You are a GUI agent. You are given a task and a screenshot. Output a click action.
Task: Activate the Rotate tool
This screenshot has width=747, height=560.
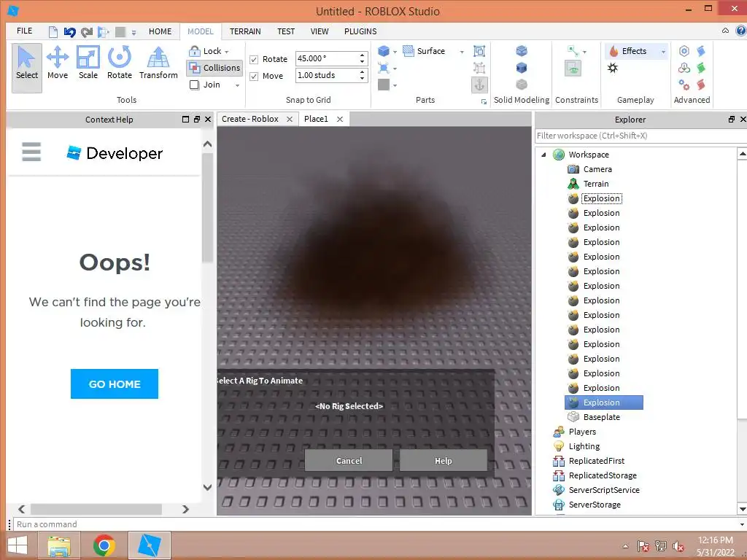(x=119, y=63)
